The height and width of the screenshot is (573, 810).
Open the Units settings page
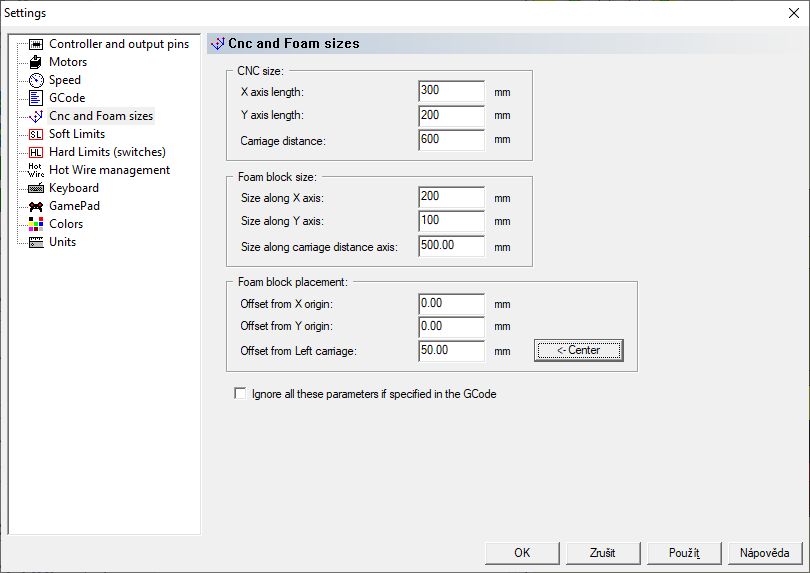point(62,242)
